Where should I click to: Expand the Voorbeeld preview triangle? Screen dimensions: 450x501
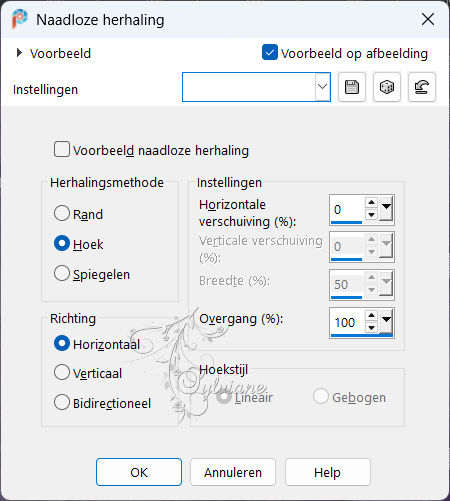coord(19,53)
